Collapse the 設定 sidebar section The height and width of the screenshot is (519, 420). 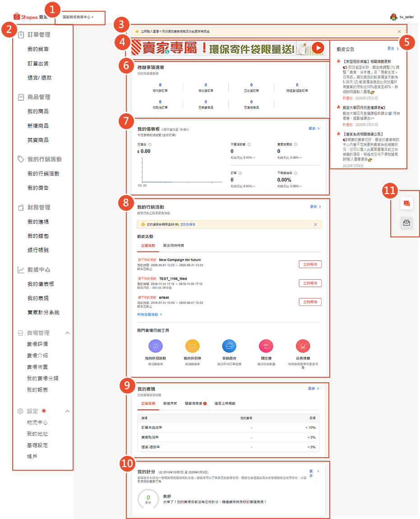[68, 412]
